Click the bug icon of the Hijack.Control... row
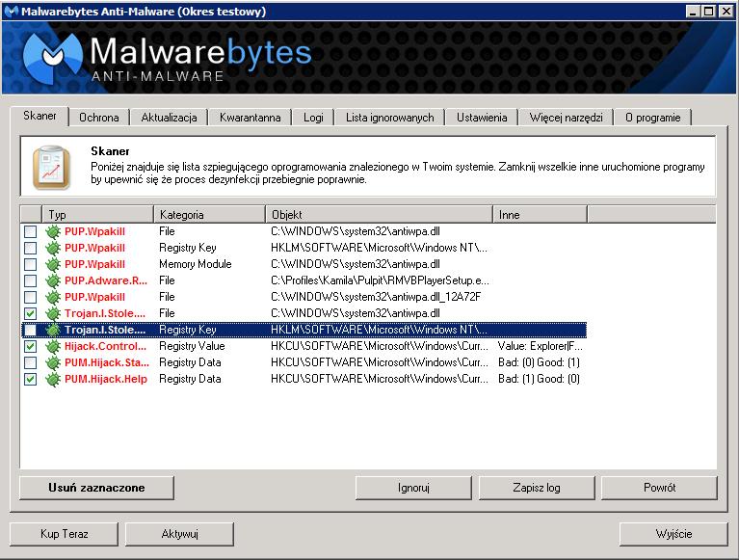The image size is (739, 560). click(x=53, y=346)
